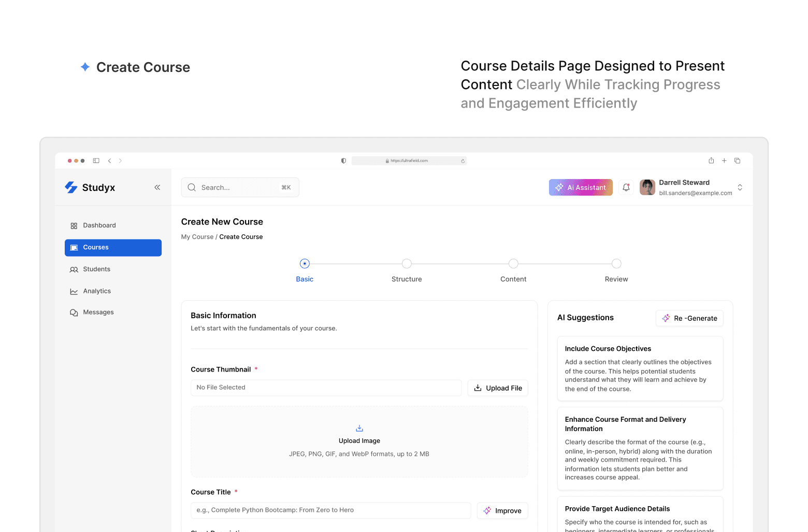Image resolution: width=808 pixels, height=532 pixels.
Task: Click the browser share icon
Action: pos(711,160)
